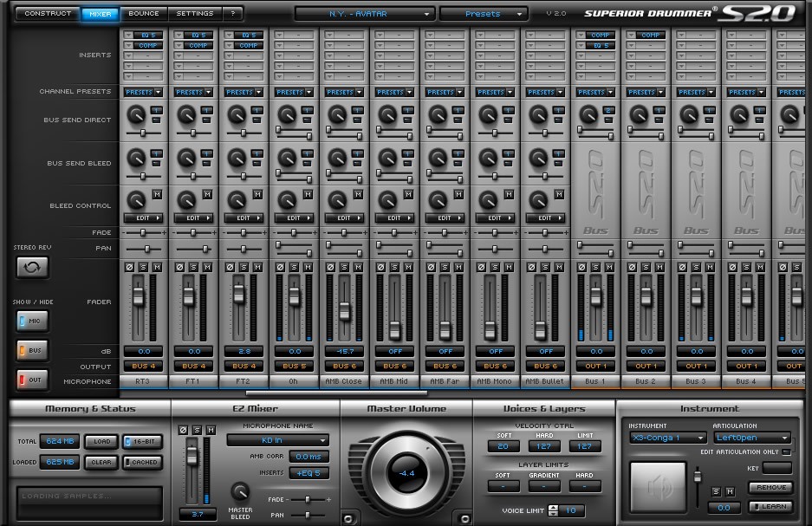This screenshot has width=812, height=526.
Task: Open channel Presets for RT3
Action: pyautogui.click(x=144, y=92)
